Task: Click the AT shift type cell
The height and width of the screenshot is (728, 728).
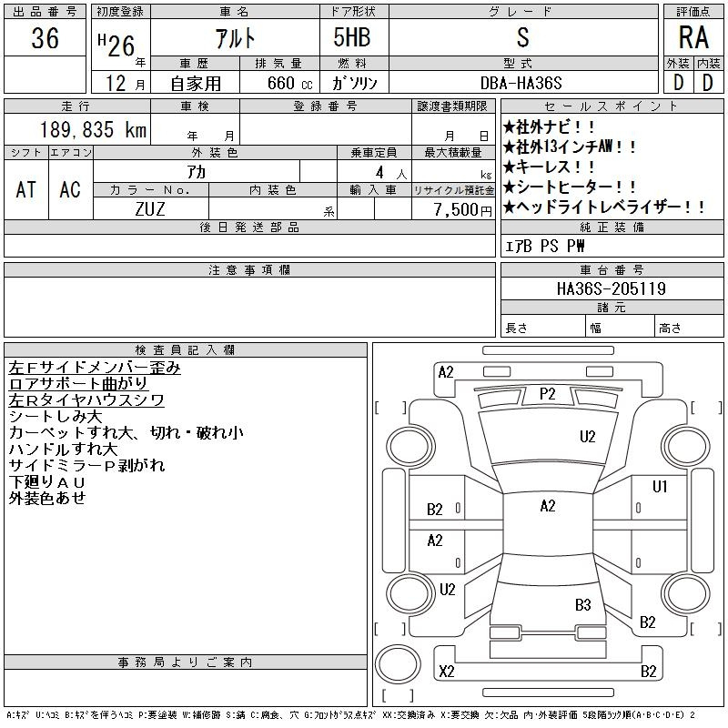Action: pyautogui.click(x=26, y=189)
